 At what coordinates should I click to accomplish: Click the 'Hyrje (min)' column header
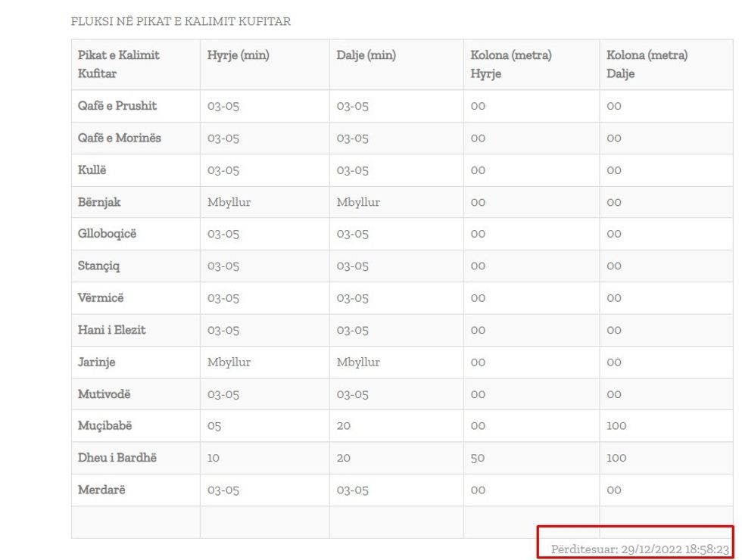[x=238, y=55]
